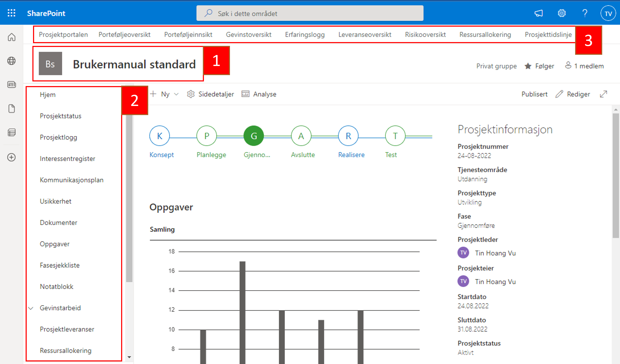Click the Tin Hoang Vu Prosjektleder name
The height and width of the screenshot is (364, 620).
coord(495,253)
